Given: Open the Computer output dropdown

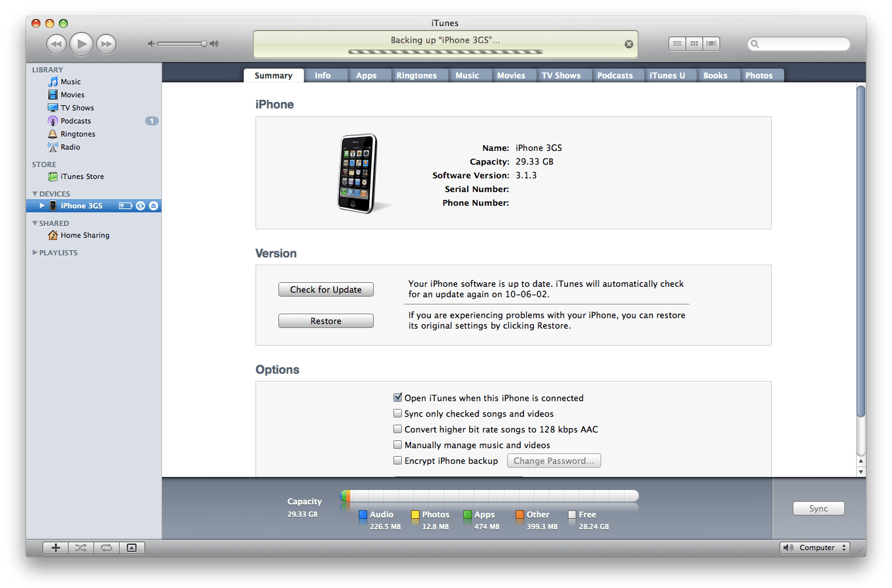Looking at the screenshot, I should pos(814,547).
